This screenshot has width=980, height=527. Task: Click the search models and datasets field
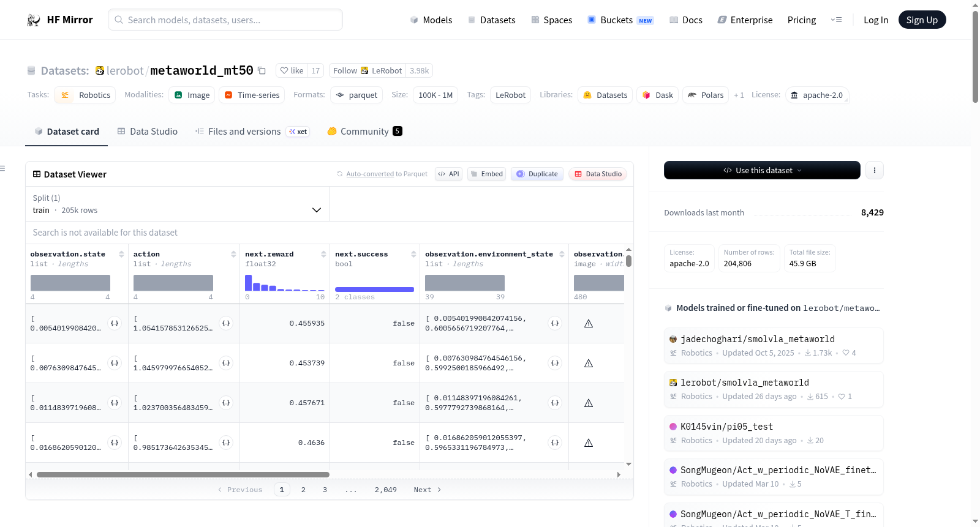tap(225, 20)
